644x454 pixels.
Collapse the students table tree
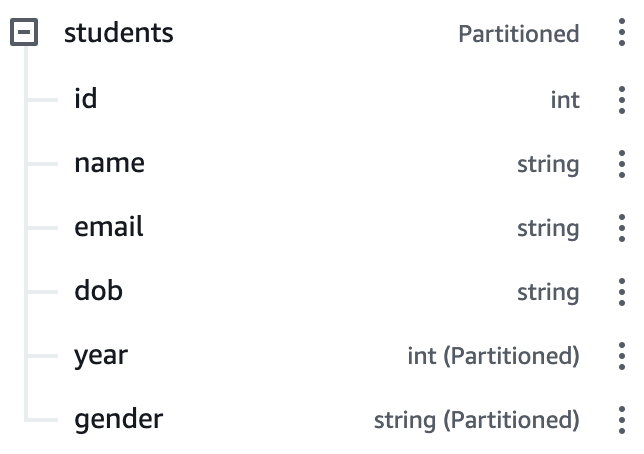(x=24, y=34)
